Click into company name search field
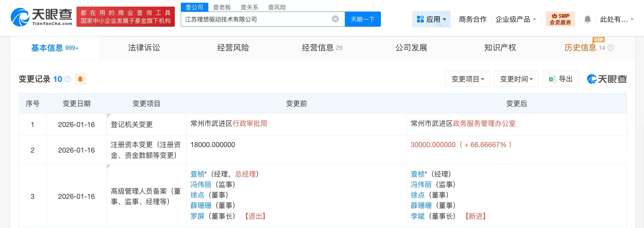Screen dimensions: 644x228 (256, 19)
